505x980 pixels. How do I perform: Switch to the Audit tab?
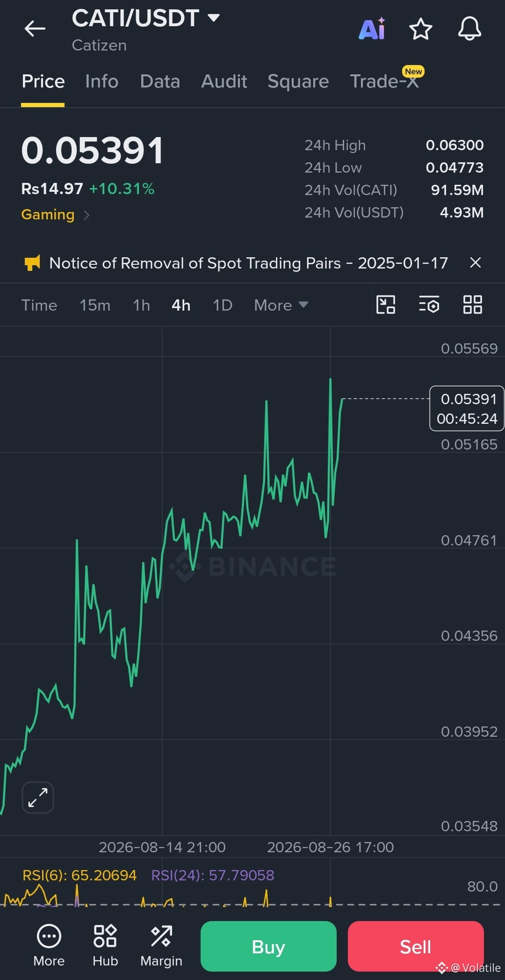point(224,81)
